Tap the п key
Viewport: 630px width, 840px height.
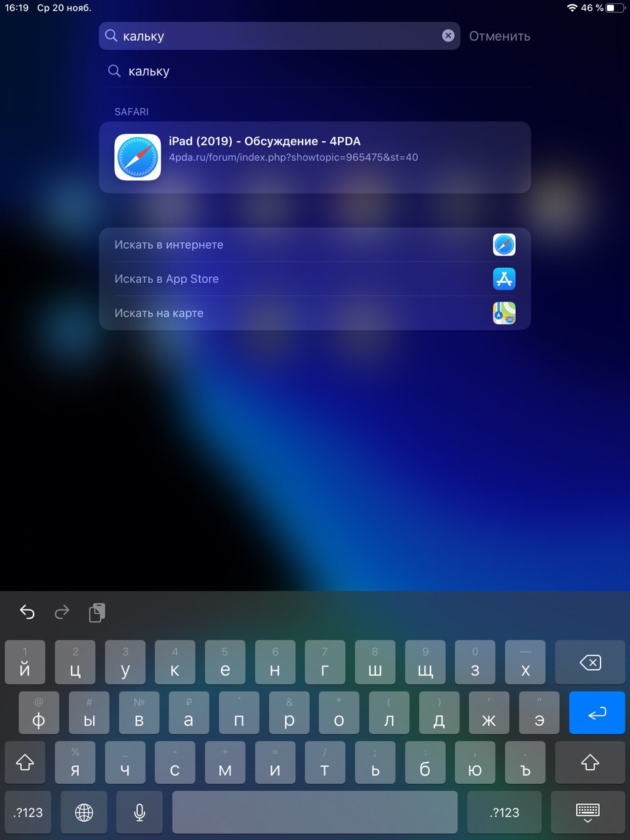point(239,713)
